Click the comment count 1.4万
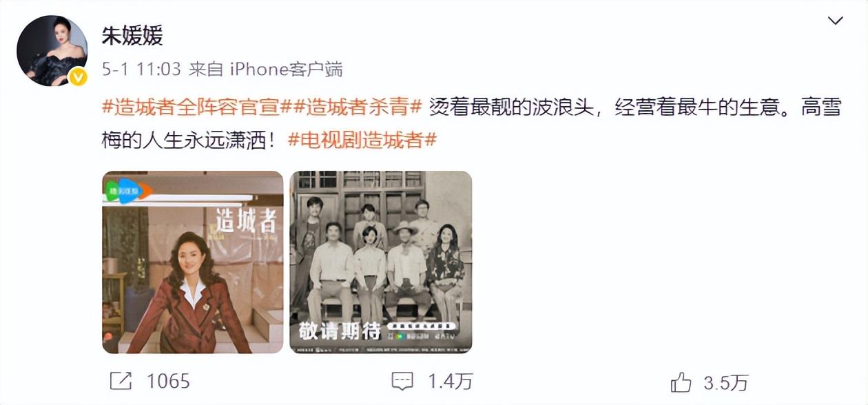The image size is (868, 405). (x=451, y=381)
